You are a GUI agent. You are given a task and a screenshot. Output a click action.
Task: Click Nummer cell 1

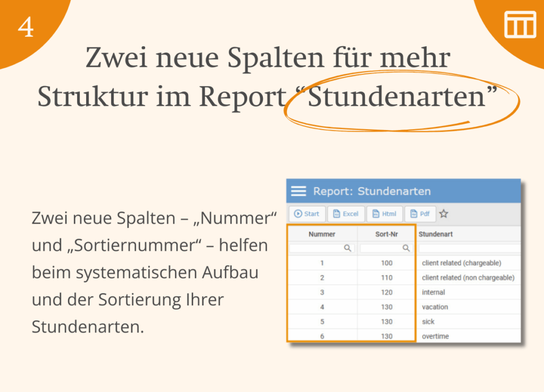pyautogui.click(x=322, y=263)
